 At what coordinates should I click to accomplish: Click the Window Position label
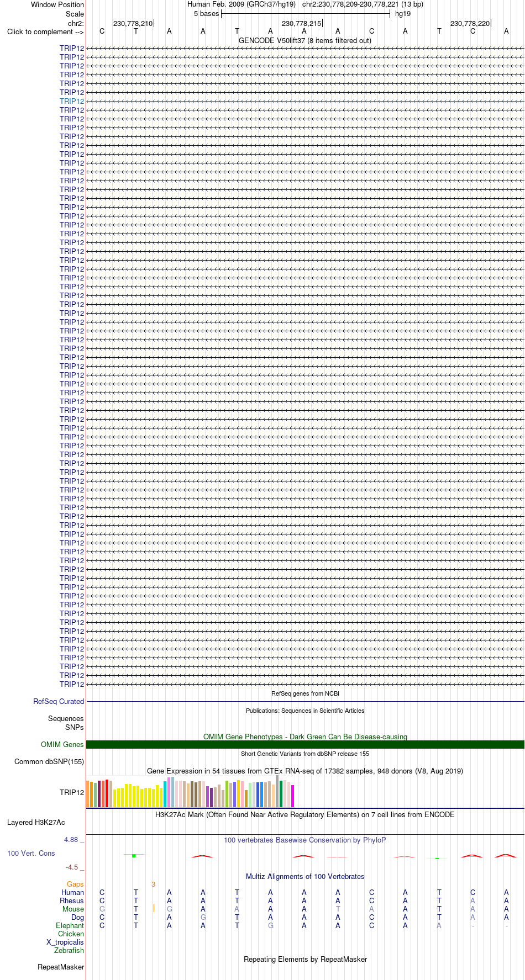57,5
